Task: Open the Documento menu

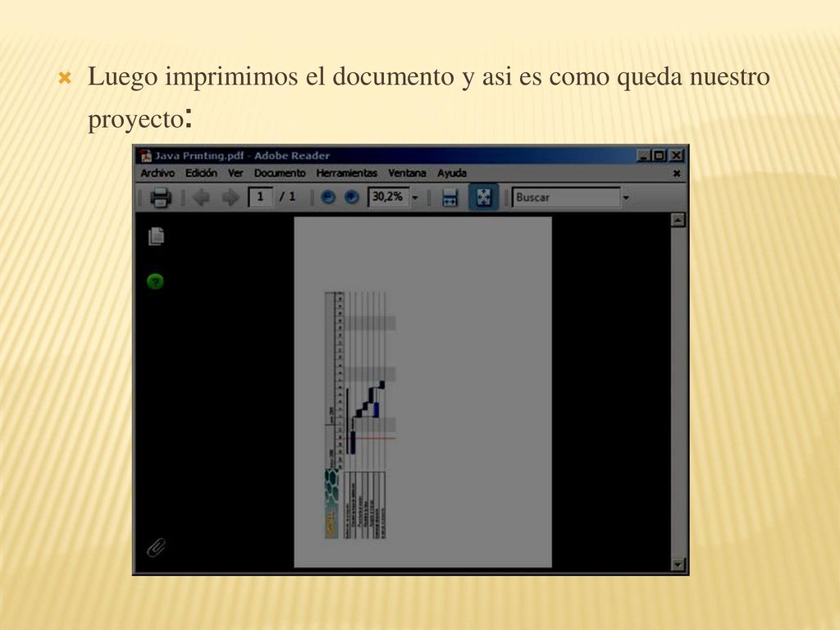Action: (280, 173)
